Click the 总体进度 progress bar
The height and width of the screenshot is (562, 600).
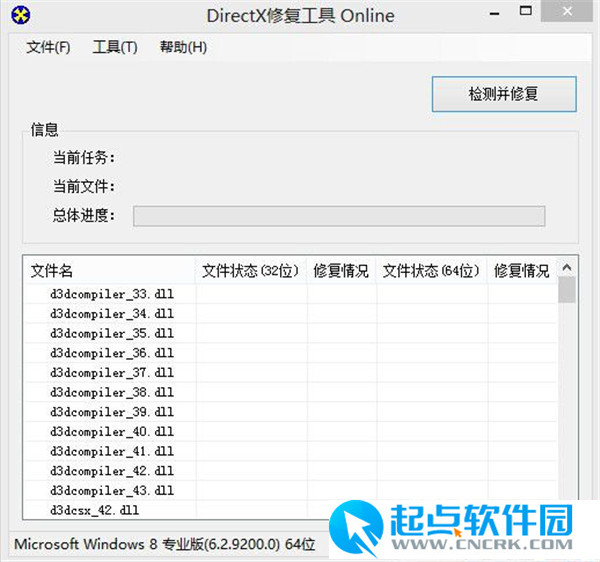tap(339, 216)
